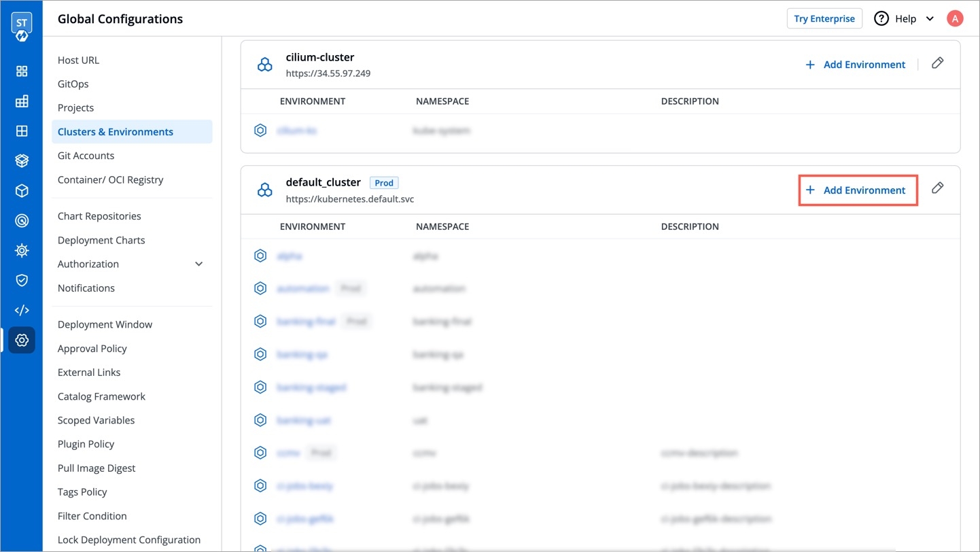Edit cilium-cluster with its pencil icon
The image size is (980, 552).
(x=937, y=63)
